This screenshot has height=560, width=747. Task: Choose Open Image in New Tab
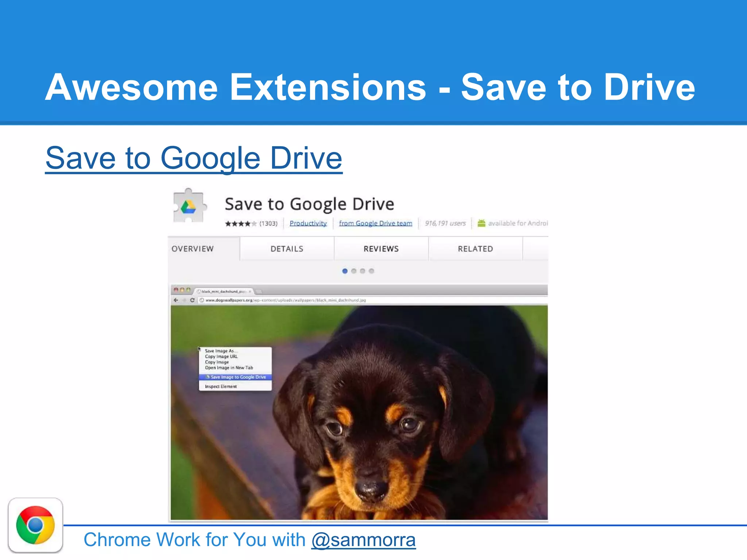coord(235,367)
